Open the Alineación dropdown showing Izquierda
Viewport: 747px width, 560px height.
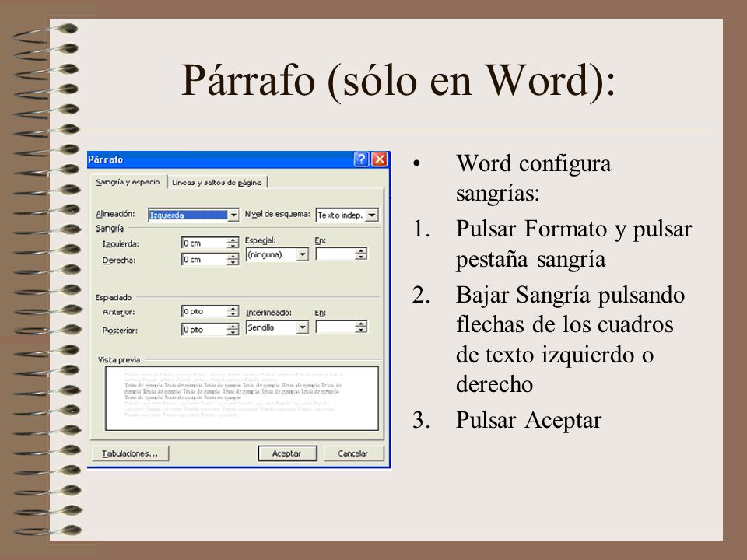(194, 215)
